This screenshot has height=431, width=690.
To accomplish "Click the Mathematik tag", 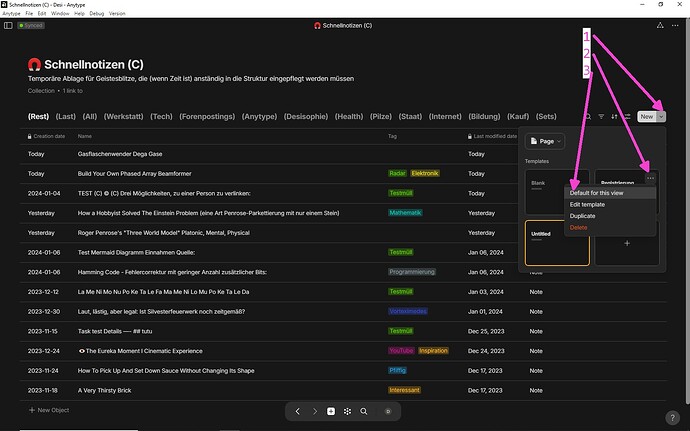I will (x=405, y=213).
